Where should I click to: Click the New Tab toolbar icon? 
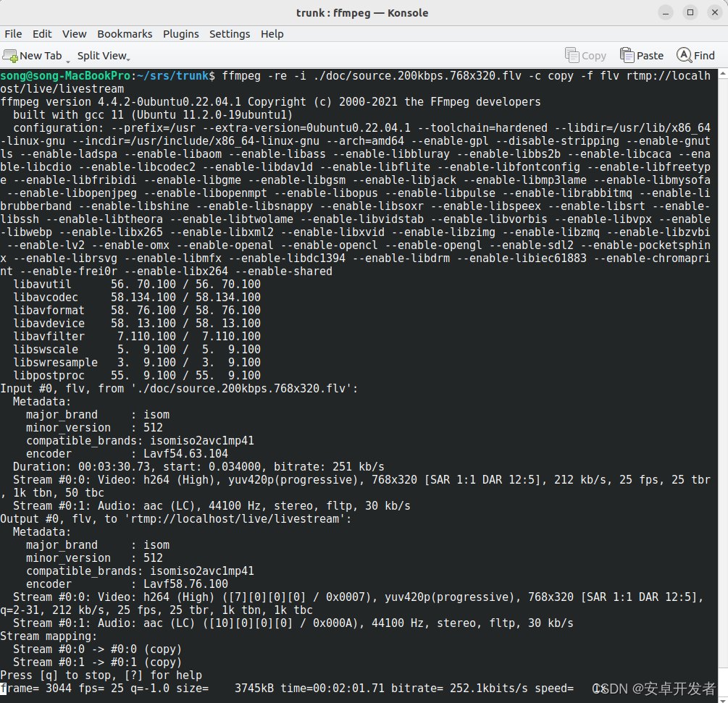pyautogui.click(x=10, y=56)
